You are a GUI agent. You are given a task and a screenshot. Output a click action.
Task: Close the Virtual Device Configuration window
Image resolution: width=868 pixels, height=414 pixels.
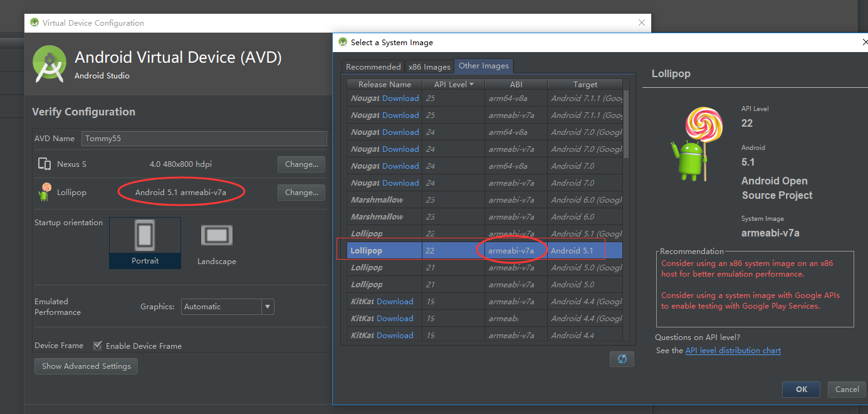click(641, 23)
